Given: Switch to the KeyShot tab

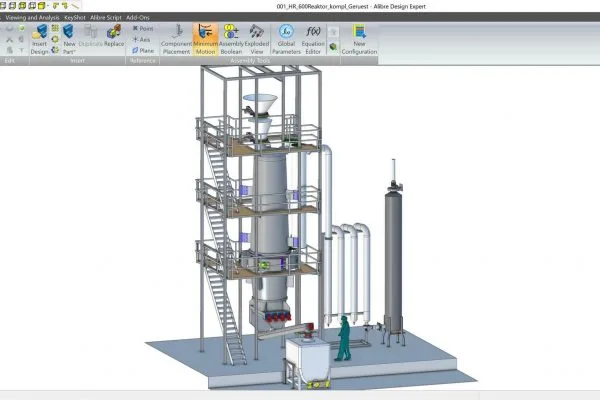Looking at the screenshot, I should coord(75,17).
